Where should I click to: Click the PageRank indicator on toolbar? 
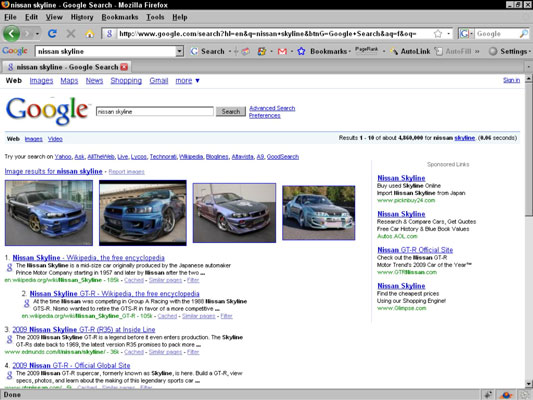[x=366, y=50]
